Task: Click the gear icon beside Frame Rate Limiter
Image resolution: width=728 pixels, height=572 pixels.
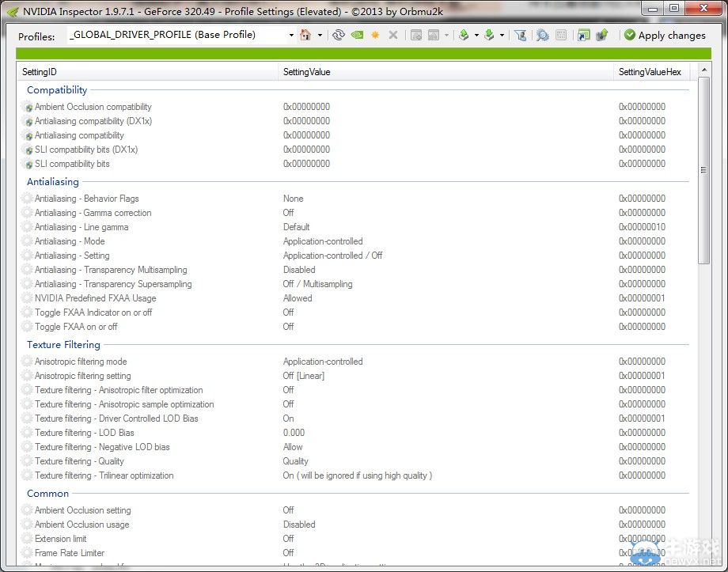Action: [28, 553]
